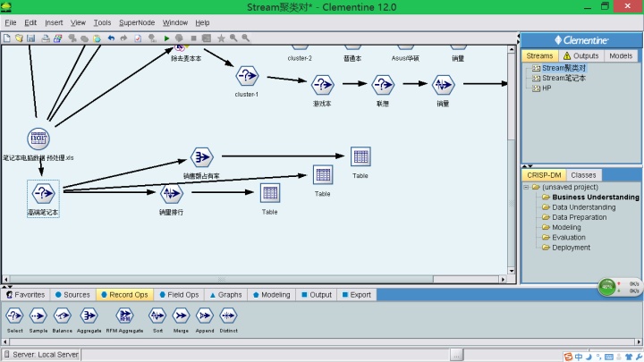Image resolution: width=644 pixels, height=362 pixels.
Task: Open the View menu
Action: (x=78, y=22)
